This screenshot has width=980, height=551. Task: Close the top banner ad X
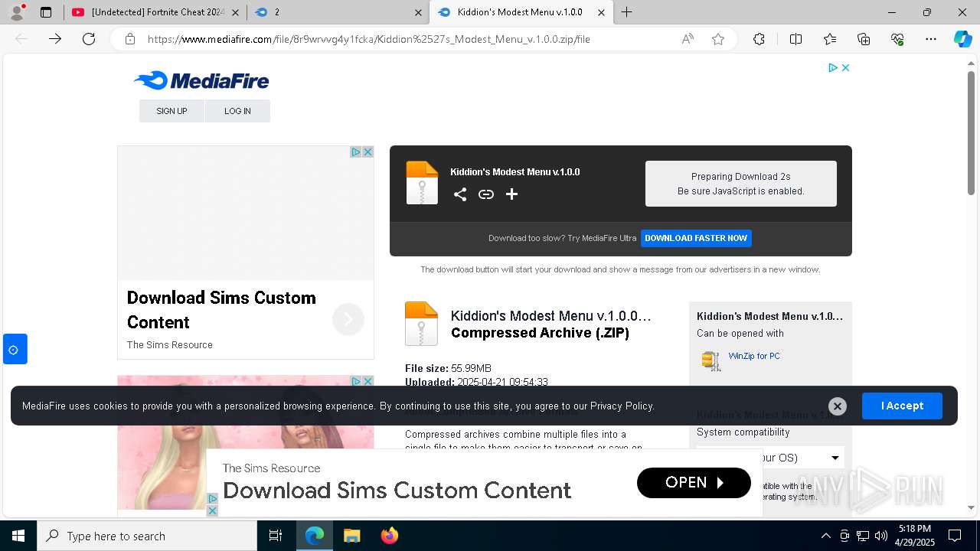pyautogui.click(x=845, y=68)
